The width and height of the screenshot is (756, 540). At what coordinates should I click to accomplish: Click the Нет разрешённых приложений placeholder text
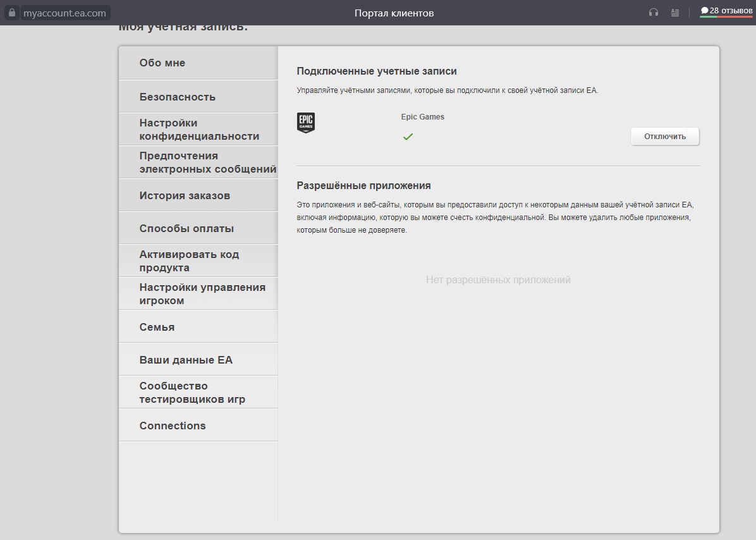point(498,279)
